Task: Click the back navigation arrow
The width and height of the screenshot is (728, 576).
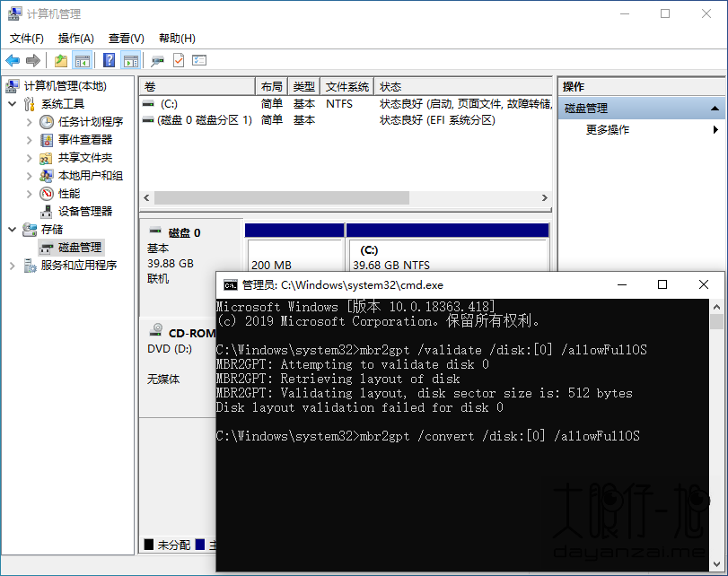Action: (13, 59)
